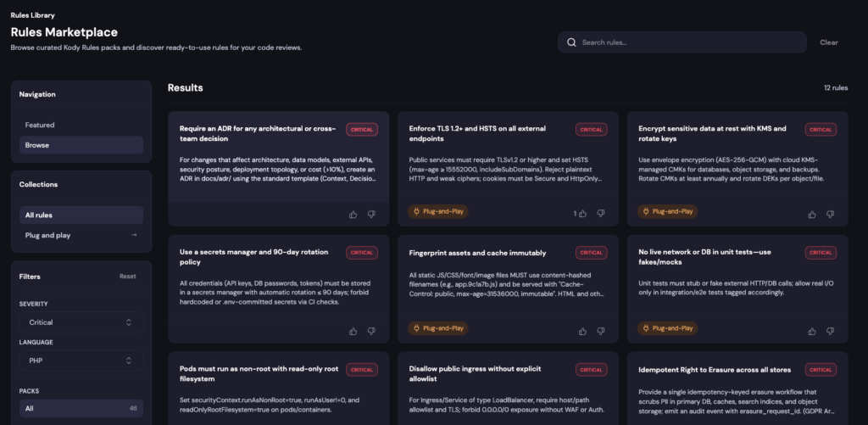868x425 pixels.
Task: Thumbs up the ADR architectural decision rule
Action: point(353,215)
